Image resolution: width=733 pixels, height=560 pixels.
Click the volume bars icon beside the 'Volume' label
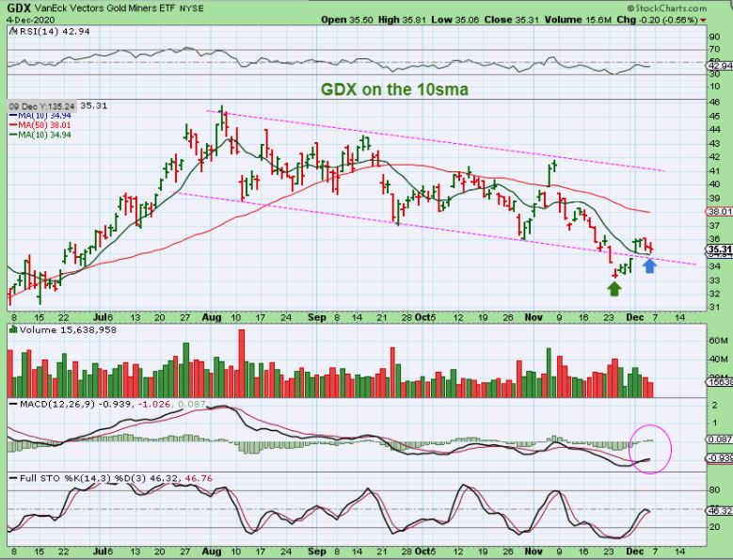[13, 329]
